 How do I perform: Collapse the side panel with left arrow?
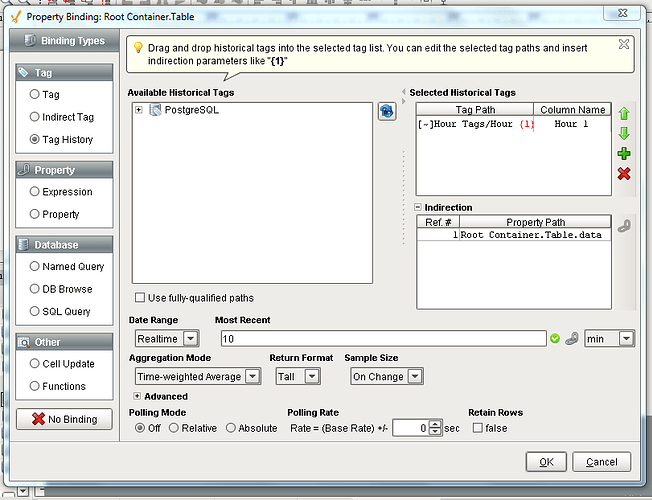point(403,92)
